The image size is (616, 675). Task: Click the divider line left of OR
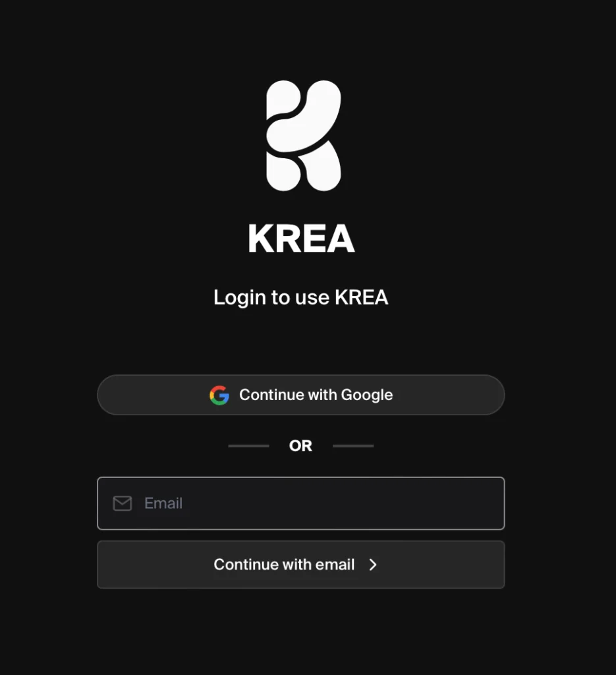pos(248,446)
